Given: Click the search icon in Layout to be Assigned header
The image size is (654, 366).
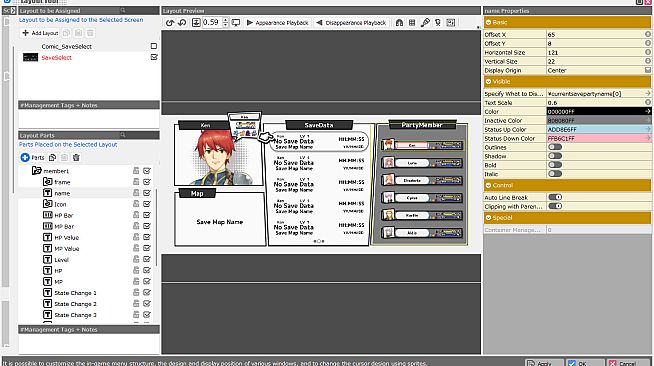Looking at the screenshot, I should [x=123, y=10].
